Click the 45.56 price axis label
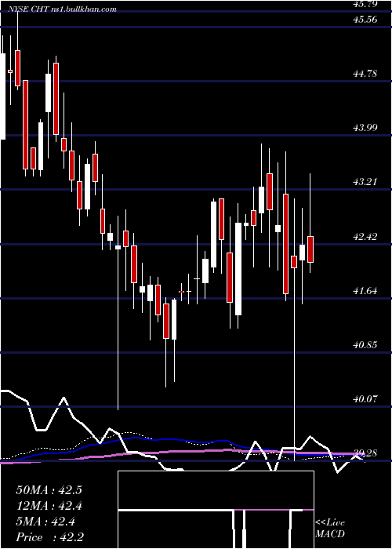Viewport: 392px width, 549px height. pos(365,20)
